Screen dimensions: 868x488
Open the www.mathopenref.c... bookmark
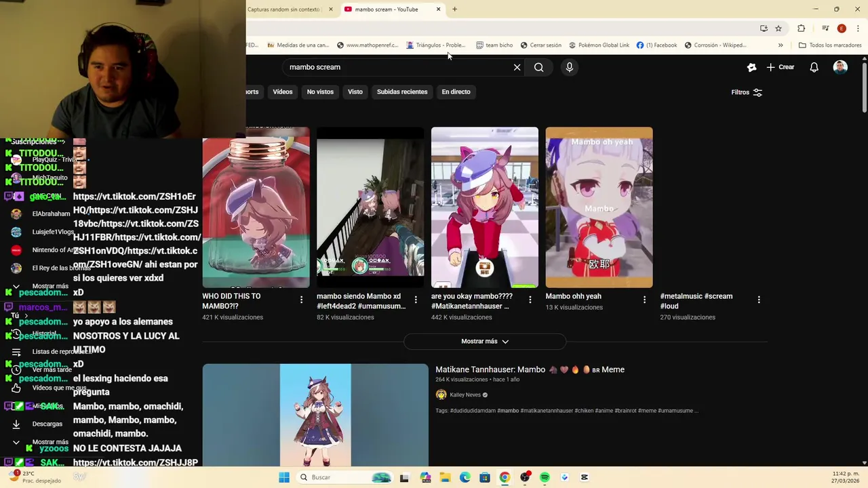point(368,45)
